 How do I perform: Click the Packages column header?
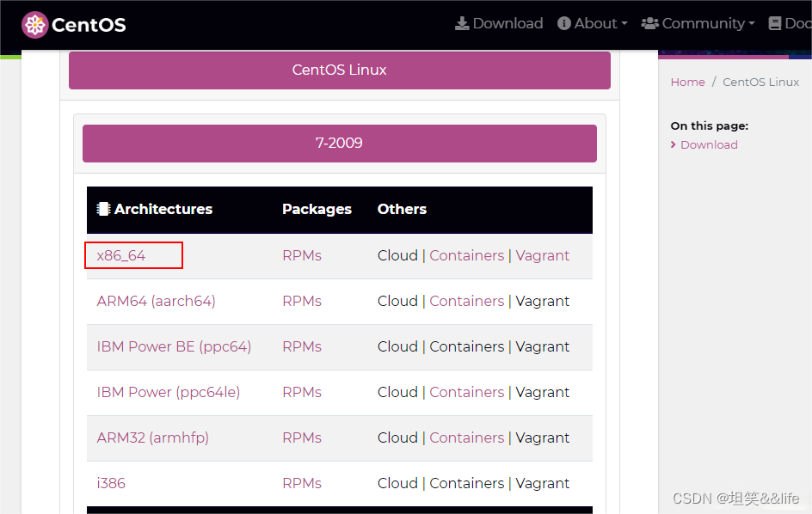click(317, 209)
